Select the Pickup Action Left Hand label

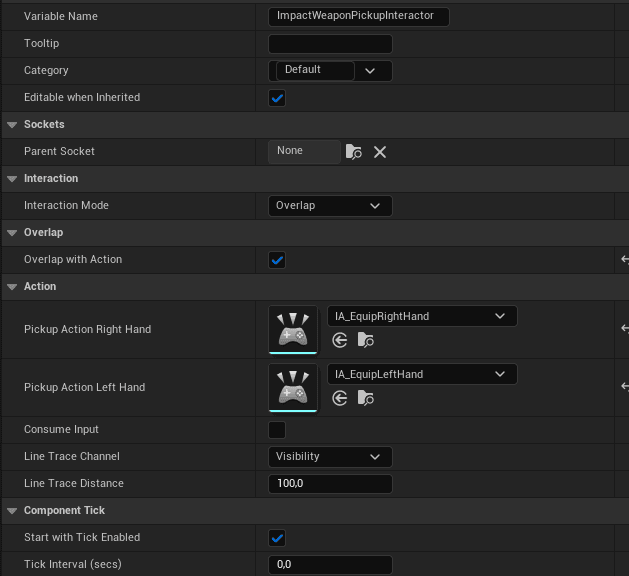click(84, 387)
